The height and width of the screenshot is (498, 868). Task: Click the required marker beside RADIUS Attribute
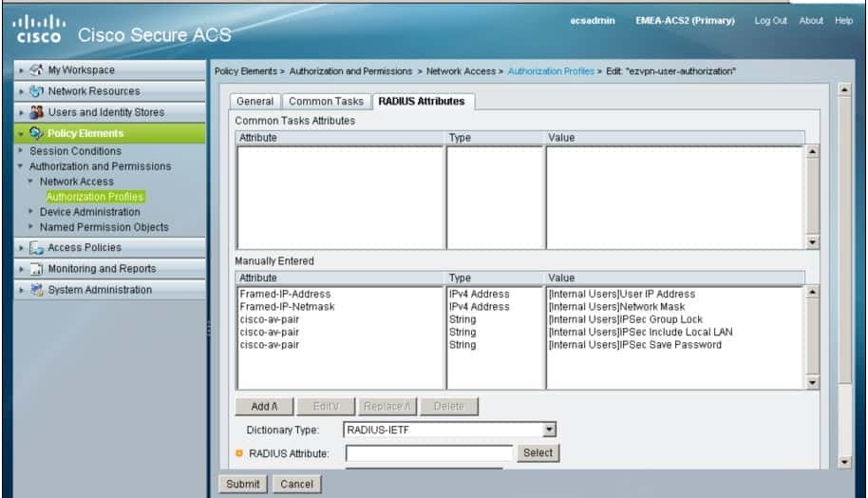tap(239, 453)
